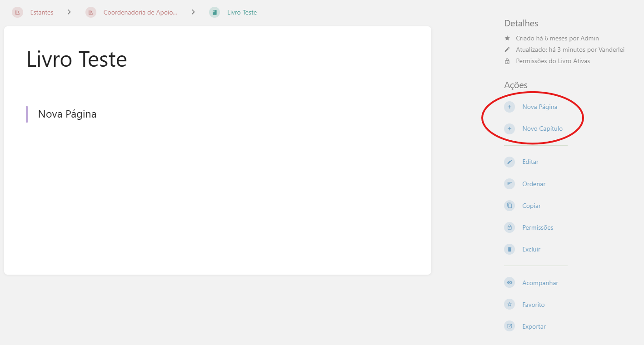Viewport: 644px width, 345px height.
Task: Open Livro Teste breadcrumb link
Action: coord(242,12)
